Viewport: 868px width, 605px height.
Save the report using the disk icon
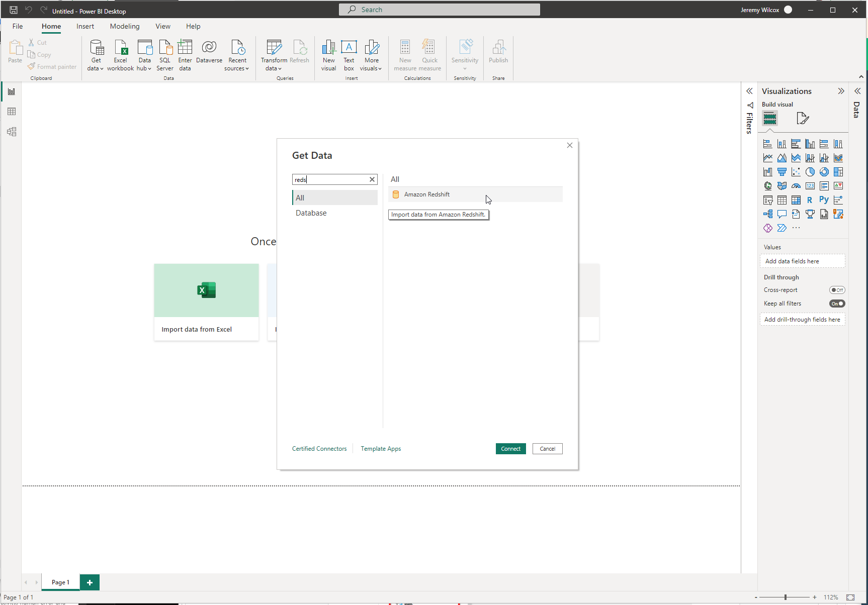point(14,10)
